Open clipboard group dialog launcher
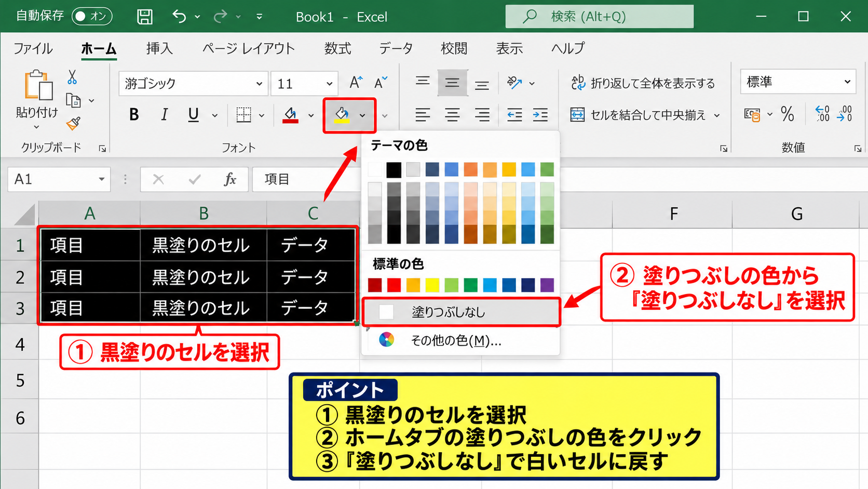 (x=102, y=149)
